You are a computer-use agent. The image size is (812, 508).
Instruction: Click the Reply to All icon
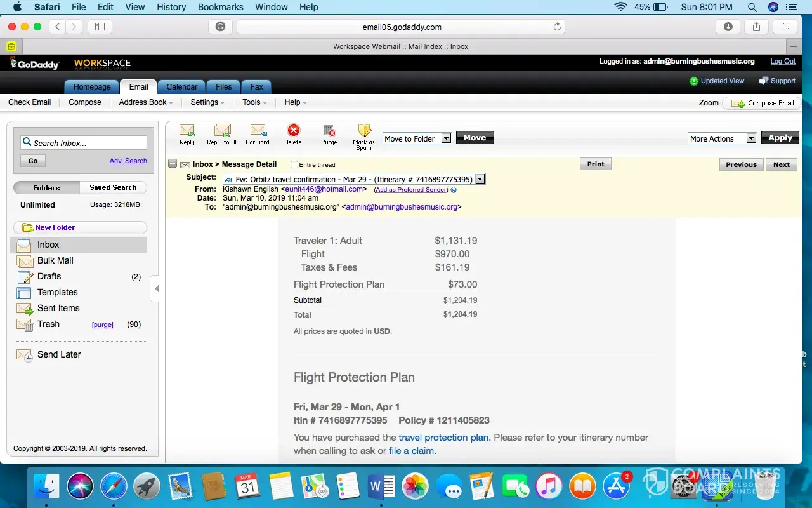coord(222,131)
